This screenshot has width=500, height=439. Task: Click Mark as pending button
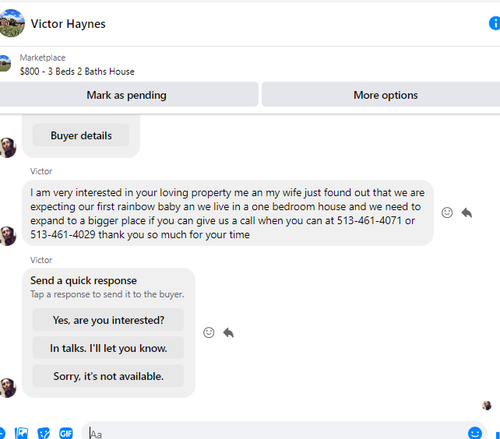[127, 95]
